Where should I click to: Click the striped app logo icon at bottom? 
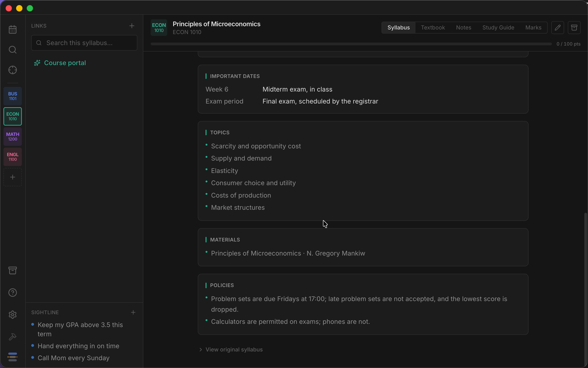click(x=13, y=357)
